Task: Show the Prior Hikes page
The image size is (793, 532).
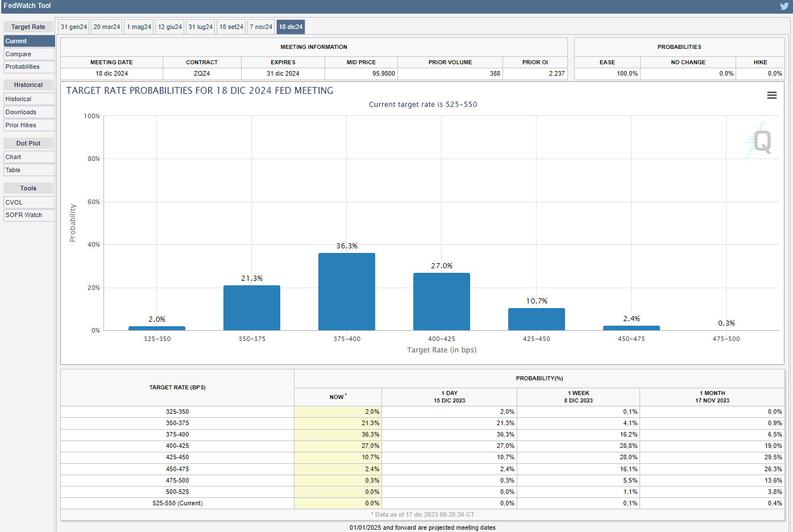Action: (29, 125)
